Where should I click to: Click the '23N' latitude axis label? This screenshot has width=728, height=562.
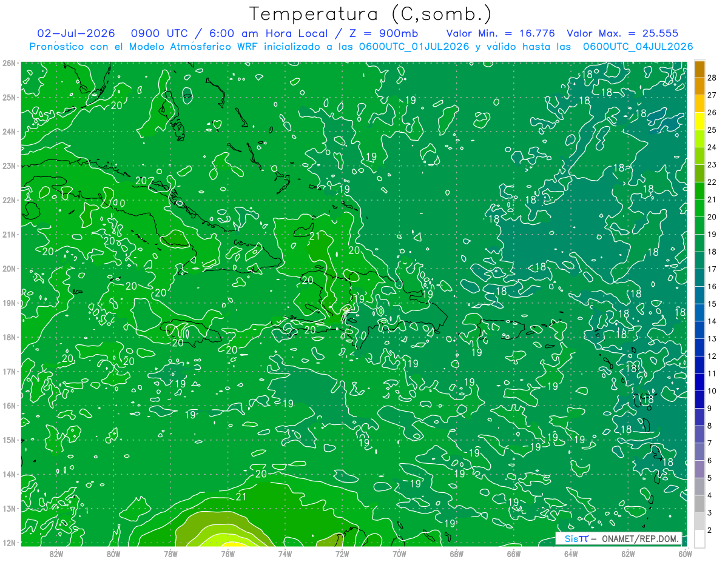[x=9, y=166]
